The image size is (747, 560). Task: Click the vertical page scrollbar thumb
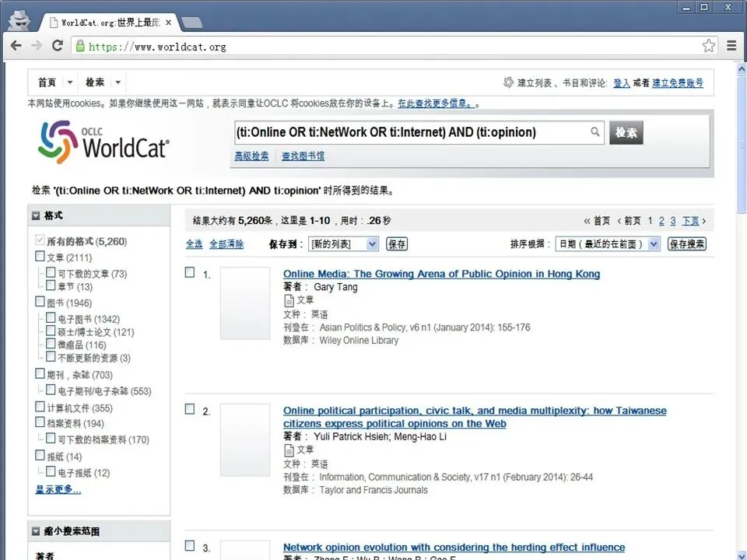coord(742,145)
